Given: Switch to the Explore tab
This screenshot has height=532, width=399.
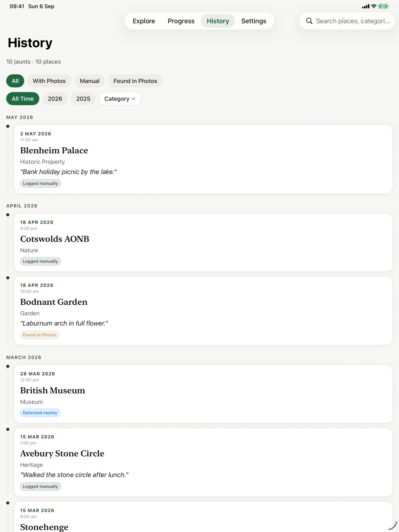Looking at the screenshot, I should coord(144,21).
